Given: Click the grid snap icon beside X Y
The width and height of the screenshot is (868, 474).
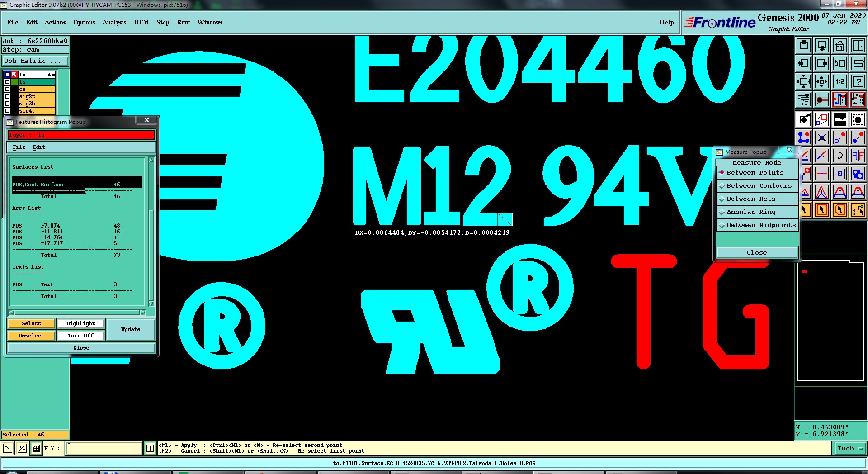Looking at the screenshot, I should click(36, 448).
